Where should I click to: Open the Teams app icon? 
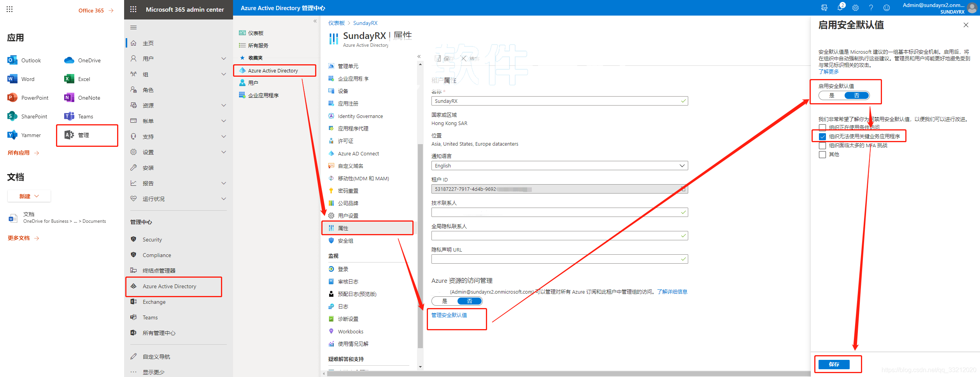pyautogui.click(x=69, y=116)
